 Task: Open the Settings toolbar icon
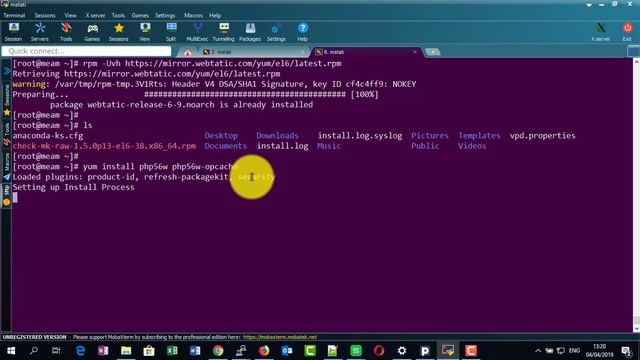[x=276, y=32]
